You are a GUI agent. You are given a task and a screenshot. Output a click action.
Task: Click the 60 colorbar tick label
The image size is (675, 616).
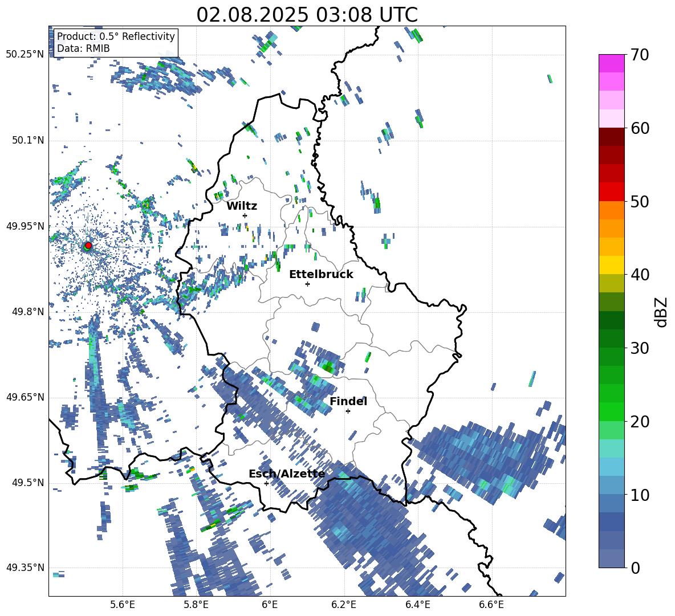[x=640, y=128]
